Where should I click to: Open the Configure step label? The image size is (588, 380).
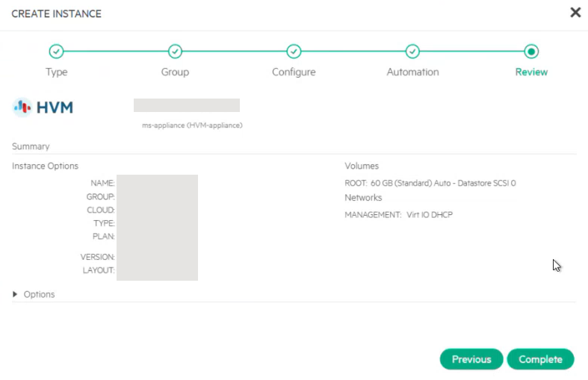[294, 72]
